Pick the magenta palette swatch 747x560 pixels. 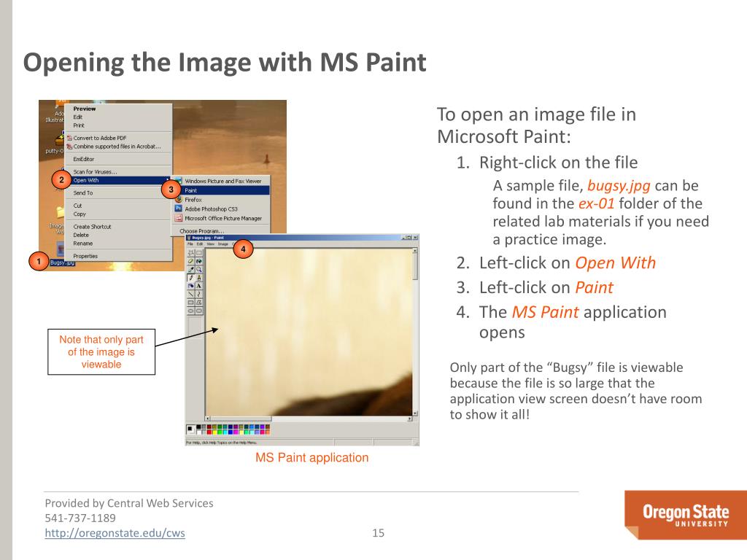[236, 432]
